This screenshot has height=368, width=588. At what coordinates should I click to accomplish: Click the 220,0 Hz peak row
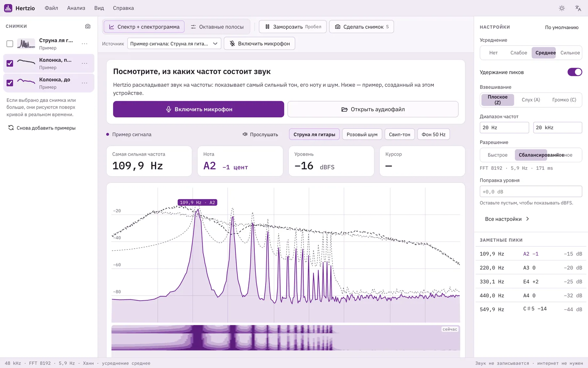pos(531,268)
